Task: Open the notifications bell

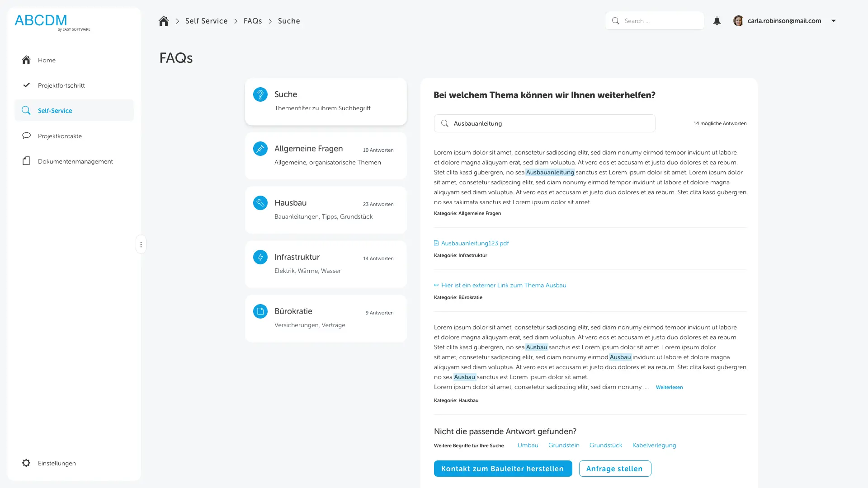Action: [717, 21]
